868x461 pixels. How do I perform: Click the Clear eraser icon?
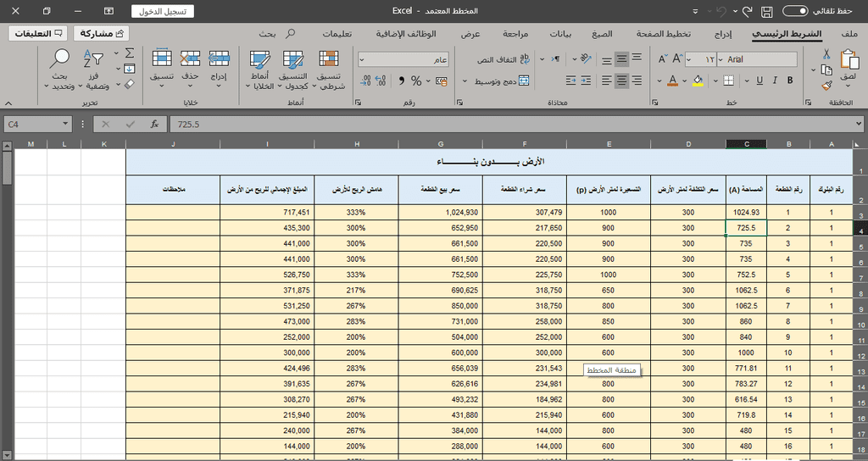[x=129, y=84]
